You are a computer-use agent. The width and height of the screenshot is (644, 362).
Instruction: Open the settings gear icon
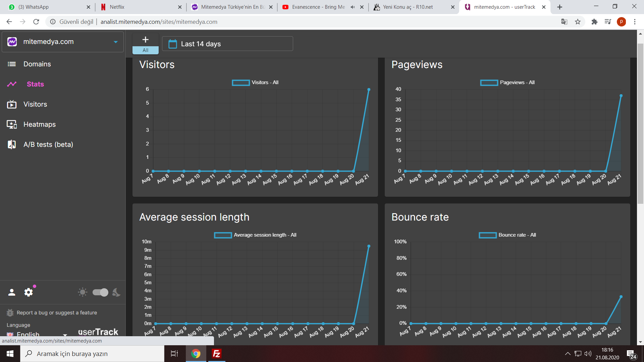coord(29,292)
